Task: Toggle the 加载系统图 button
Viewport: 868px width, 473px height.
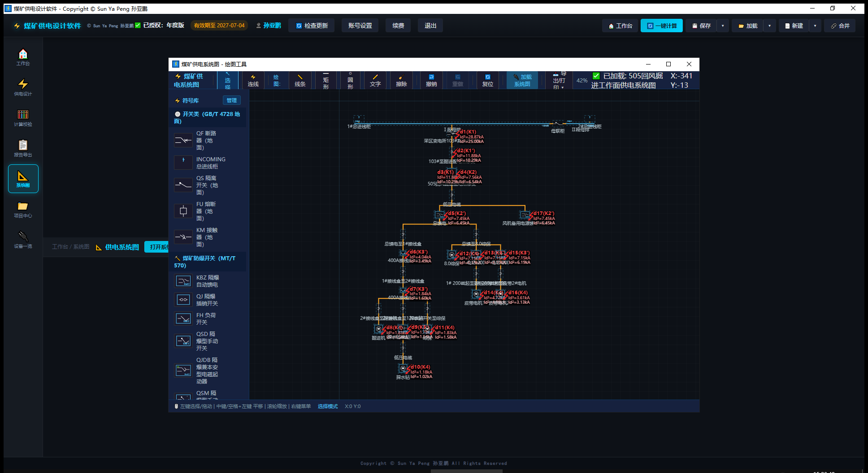Action: click(x=522, y=81)
